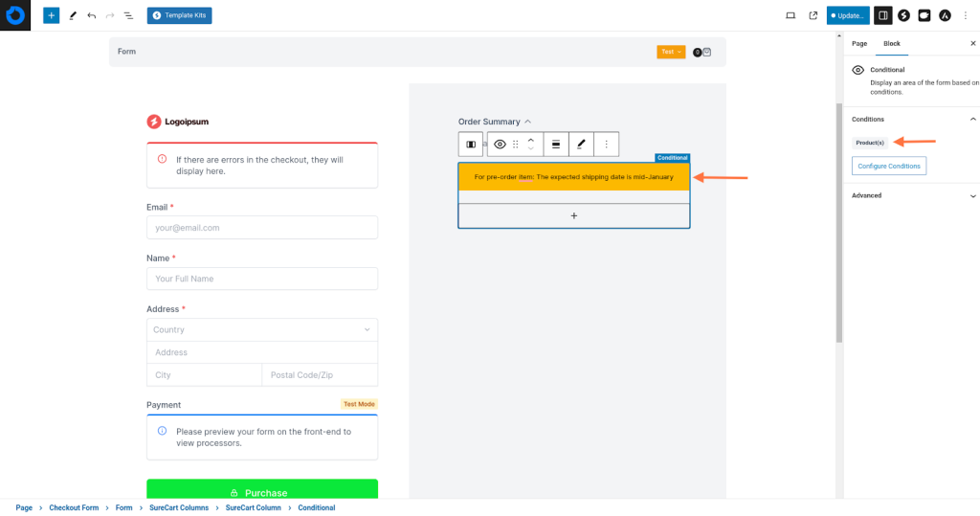Toggle the settings sidebar panel button

pos(883,15)
